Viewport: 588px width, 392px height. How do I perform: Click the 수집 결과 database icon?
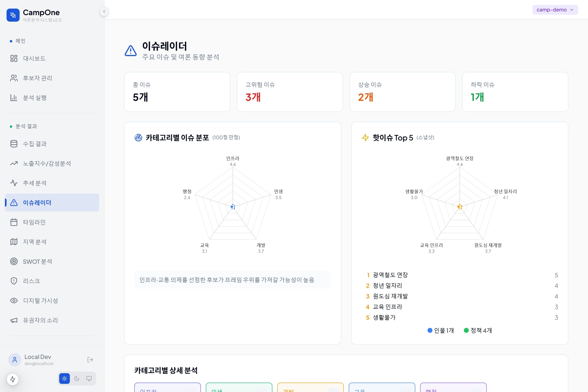(14, 144)
